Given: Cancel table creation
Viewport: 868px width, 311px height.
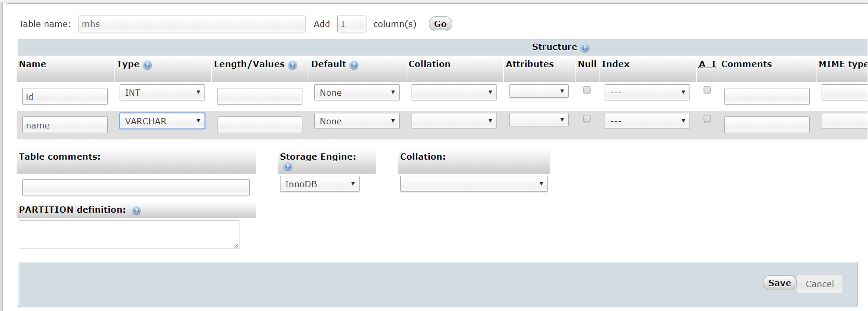Looking at the screenshot, I should click(820, 284).
